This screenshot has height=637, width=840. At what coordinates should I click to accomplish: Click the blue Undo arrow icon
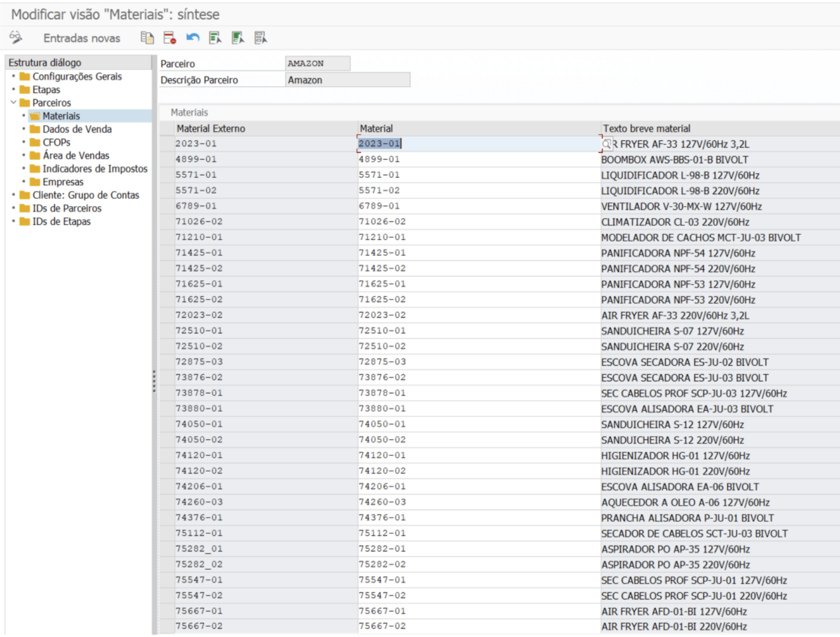[x=193, y=38]
